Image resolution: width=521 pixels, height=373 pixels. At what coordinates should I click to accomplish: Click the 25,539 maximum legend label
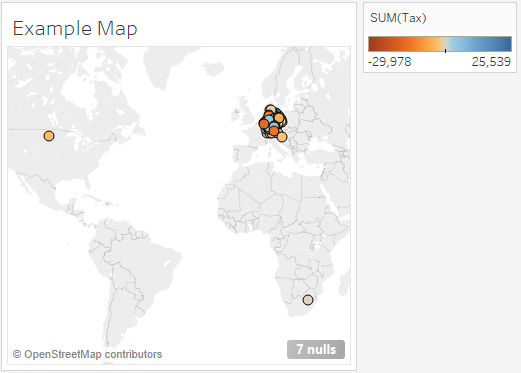click(x=491, y=62)
